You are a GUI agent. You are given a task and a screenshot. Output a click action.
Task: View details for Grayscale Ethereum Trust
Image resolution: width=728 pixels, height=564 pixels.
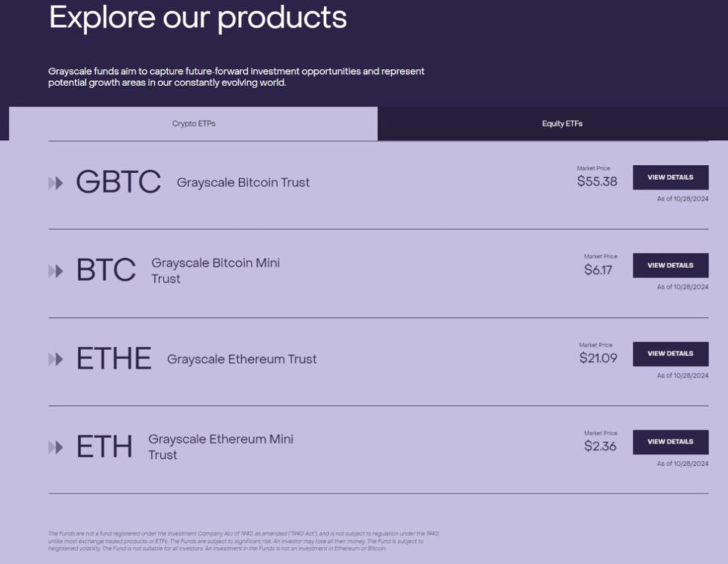coord(670,353)
